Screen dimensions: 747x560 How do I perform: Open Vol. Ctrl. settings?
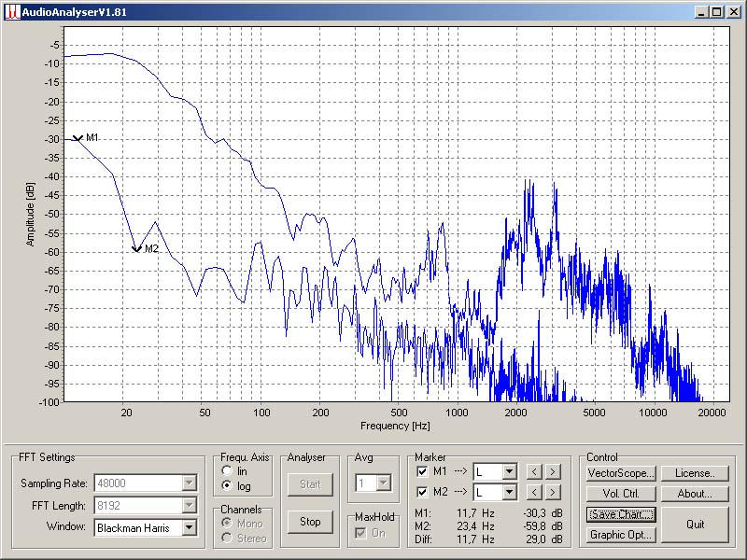(x=621, y=494)
